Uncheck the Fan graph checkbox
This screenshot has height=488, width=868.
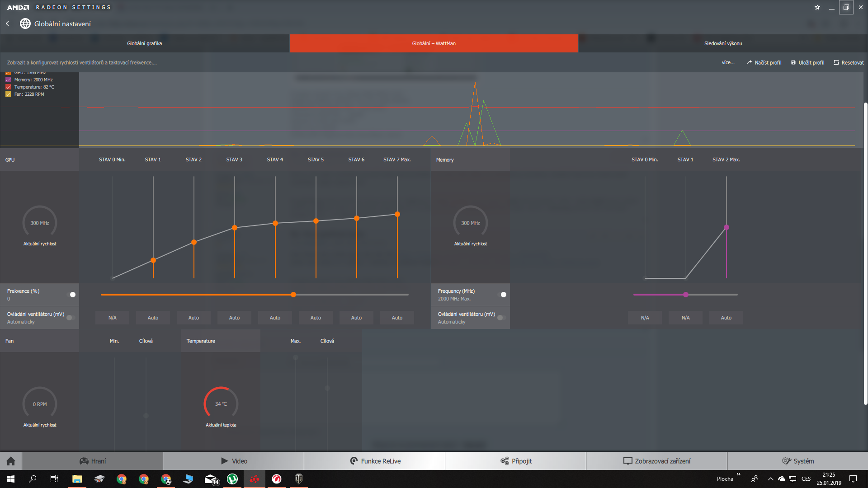(8, 94)
